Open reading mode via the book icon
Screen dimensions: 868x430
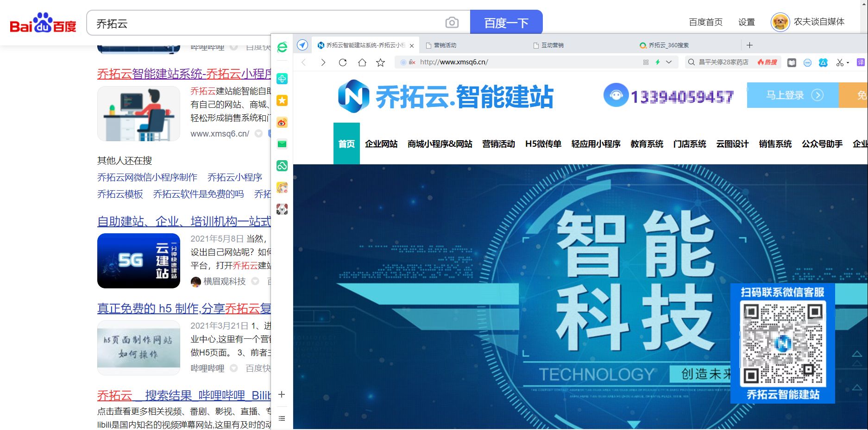(792, 62)
